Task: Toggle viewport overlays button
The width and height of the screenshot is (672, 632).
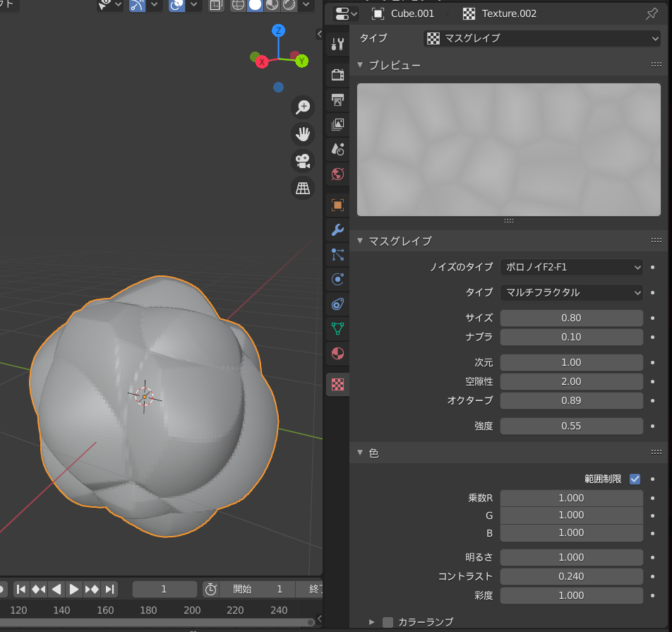Action: 176,5
